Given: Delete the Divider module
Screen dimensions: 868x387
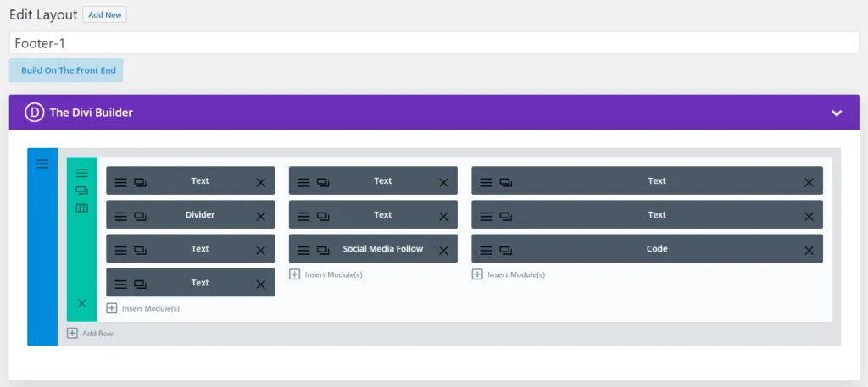Looking at the screenshot, I should coord(261,217).
